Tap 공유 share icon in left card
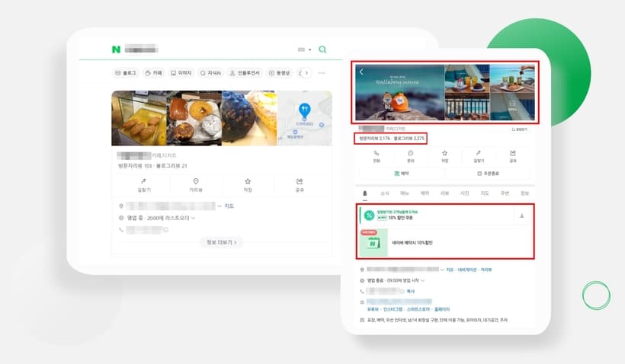625x364 pixels. pos(300,184)
